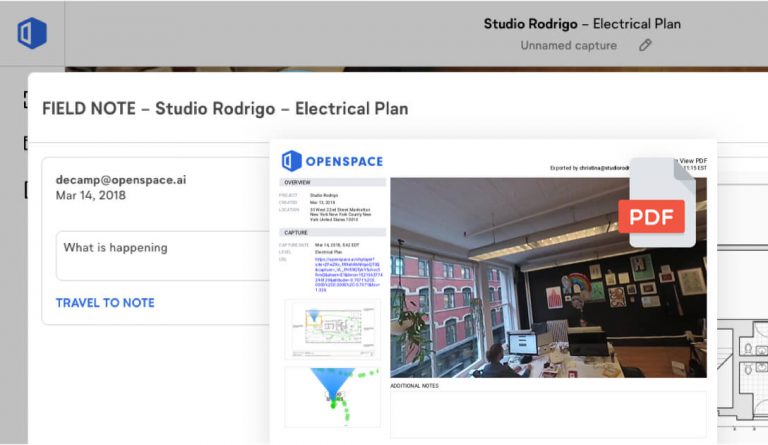Click the Mar 14, 2018 note date
The width and height of the screenshot is (768, 445).
tap(90, 195)
